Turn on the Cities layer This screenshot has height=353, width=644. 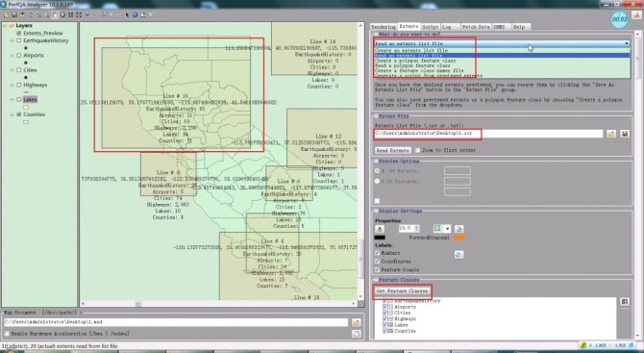(x=19, y=70)
